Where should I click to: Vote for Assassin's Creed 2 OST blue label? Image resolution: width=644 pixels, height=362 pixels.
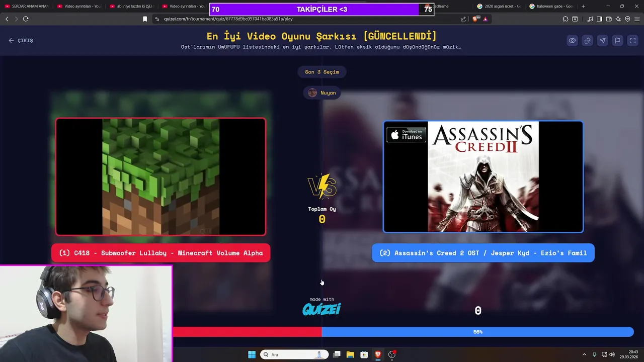point(483,253)
